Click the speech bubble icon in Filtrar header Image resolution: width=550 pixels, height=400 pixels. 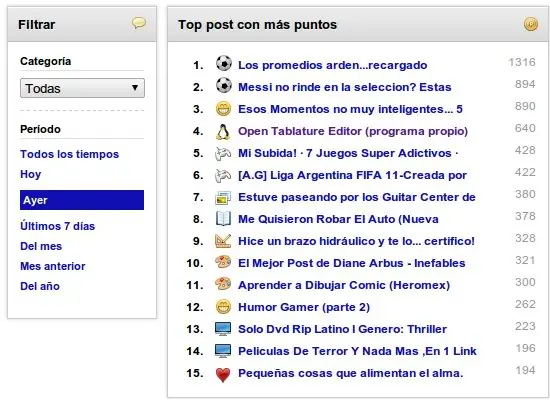click(x=139, y=23)
